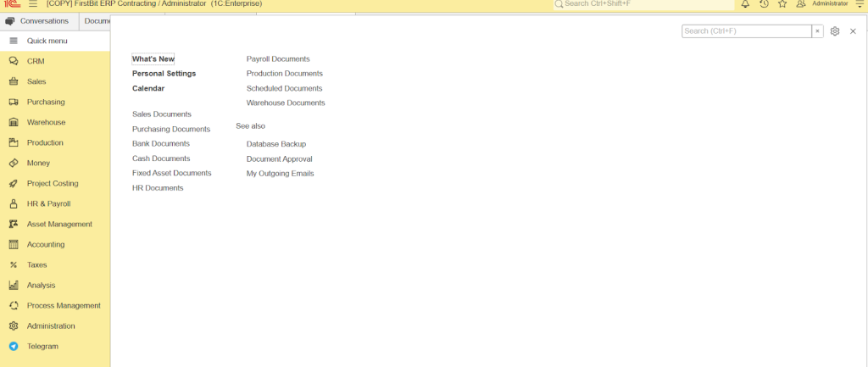Open HR Documents
Screen dimensions: 868x367
(158, 188)
